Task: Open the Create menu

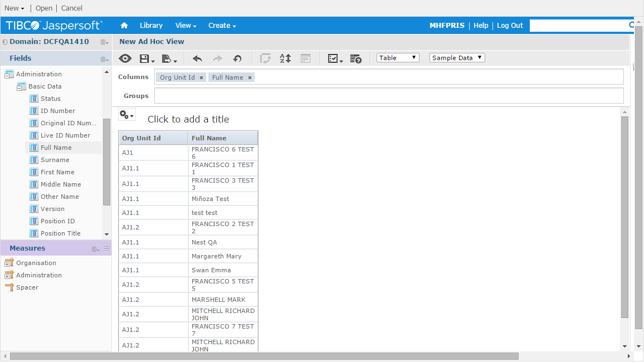Action: coord(222,26)
